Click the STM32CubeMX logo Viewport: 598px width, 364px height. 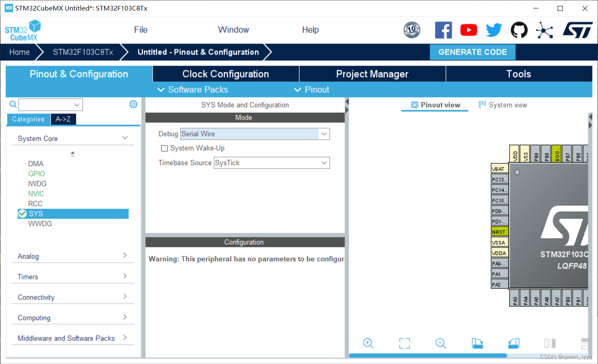coord(23,30)
